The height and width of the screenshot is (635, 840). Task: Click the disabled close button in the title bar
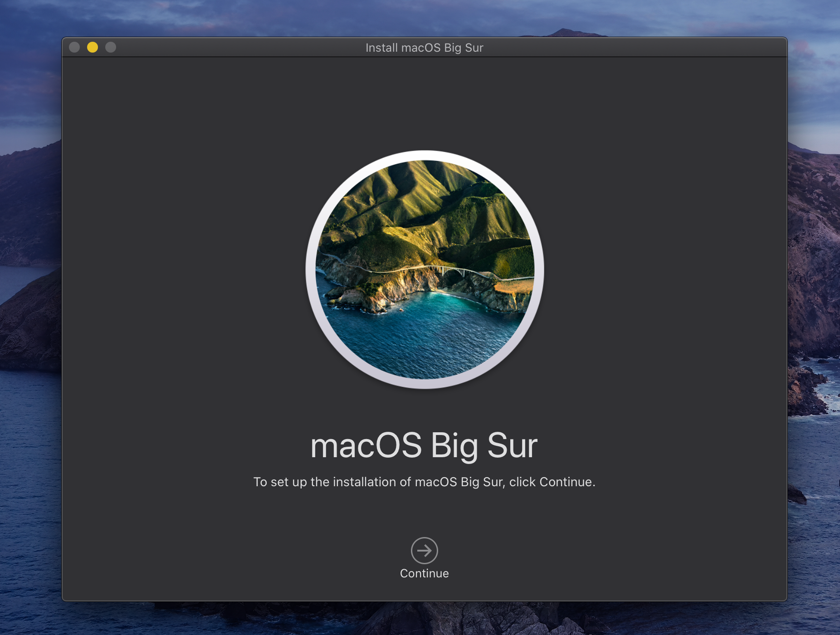74,47
